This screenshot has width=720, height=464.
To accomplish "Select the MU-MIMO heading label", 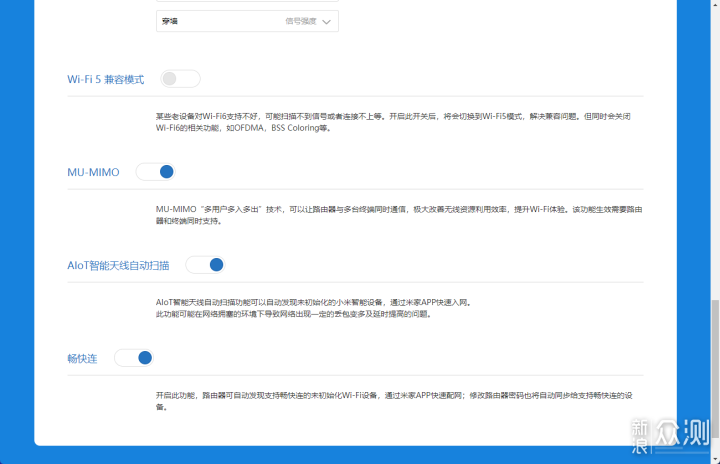I will pos(93,172).
